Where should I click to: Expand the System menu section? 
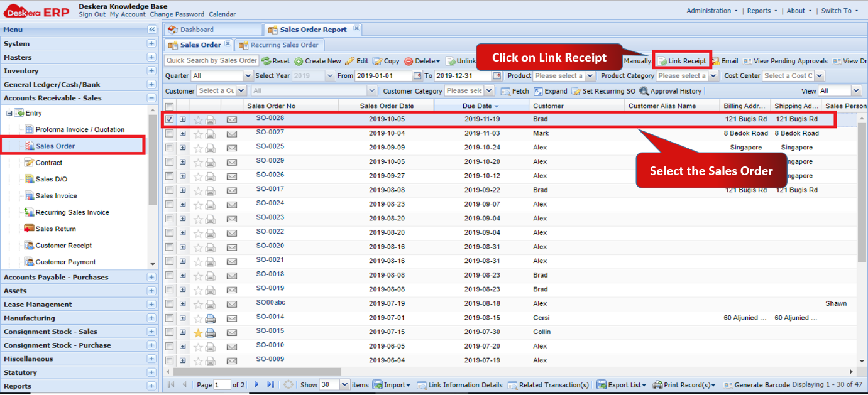point(151,43)
